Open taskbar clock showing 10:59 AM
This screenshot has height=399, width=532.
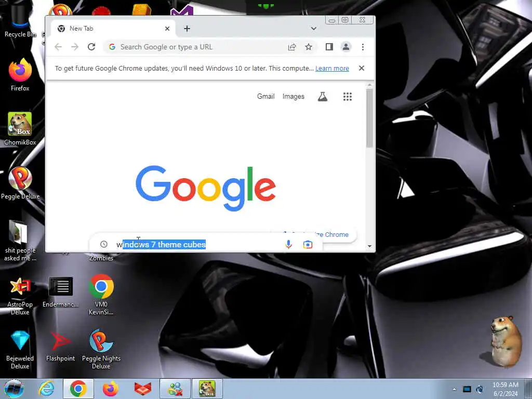tap(506, 389)
